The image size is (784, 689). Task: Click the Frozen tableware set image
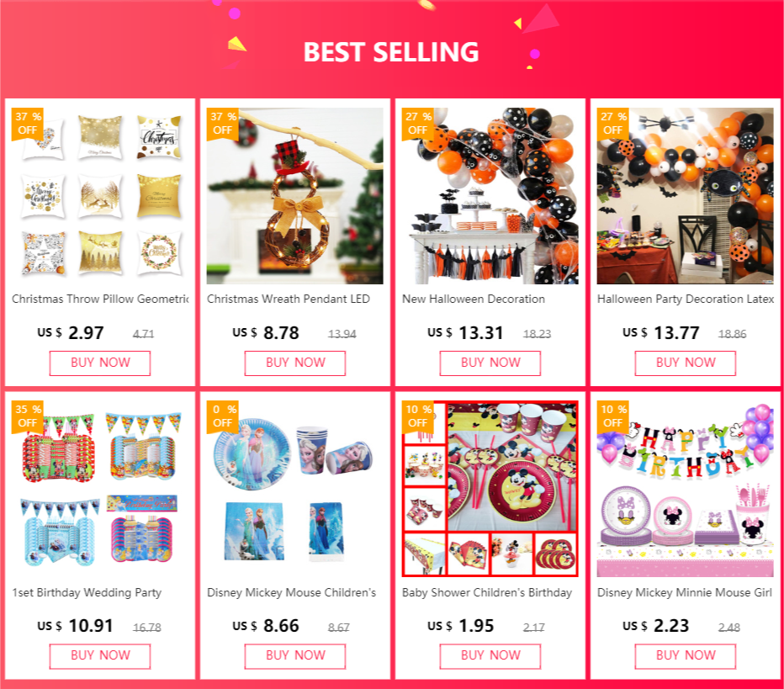(x=295, y=489)
